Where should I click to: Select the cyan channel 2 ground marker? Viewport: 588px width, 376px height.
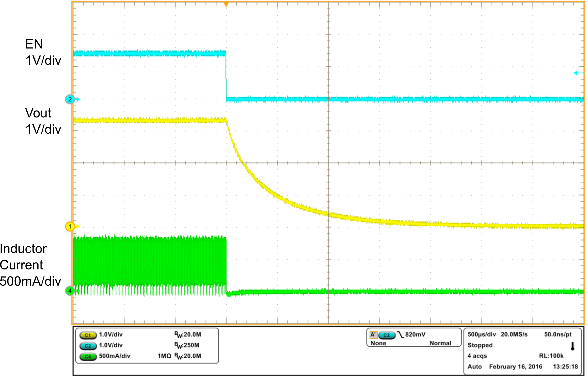70,99
